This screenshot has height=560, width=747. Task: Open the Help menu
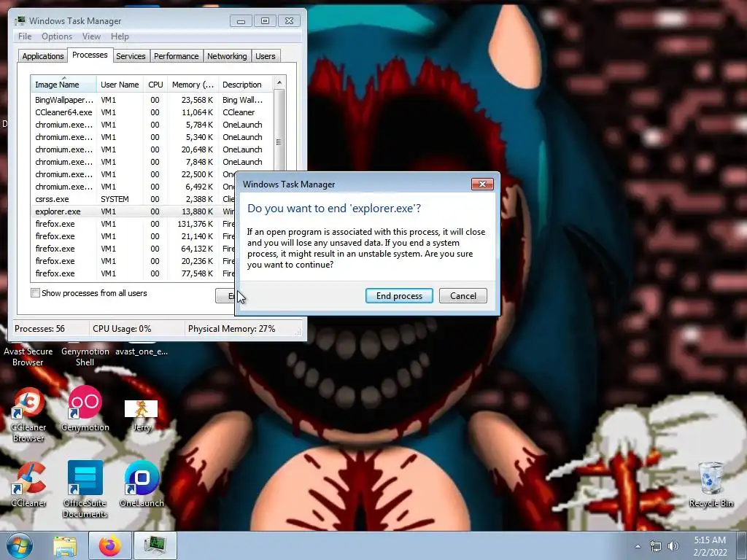point(120,36)
